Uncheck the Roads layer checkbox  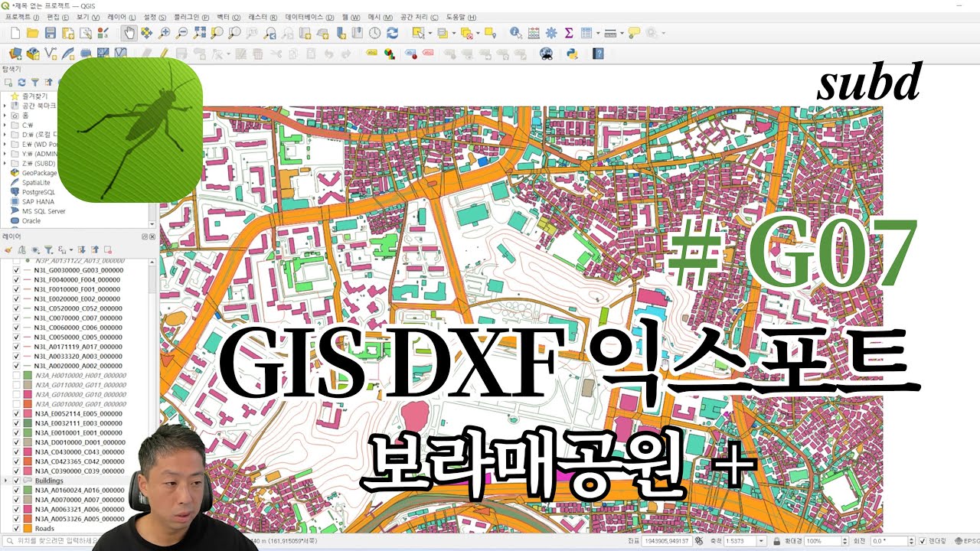pos(17,529)
